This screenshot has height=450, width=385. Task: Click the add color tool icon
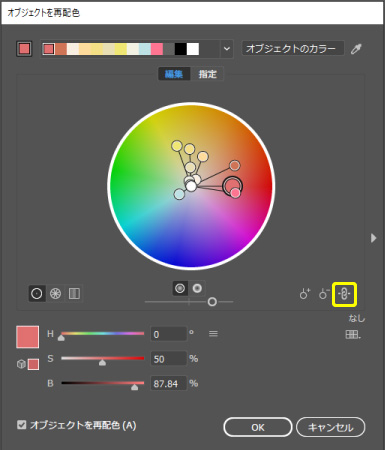(304, 294)
